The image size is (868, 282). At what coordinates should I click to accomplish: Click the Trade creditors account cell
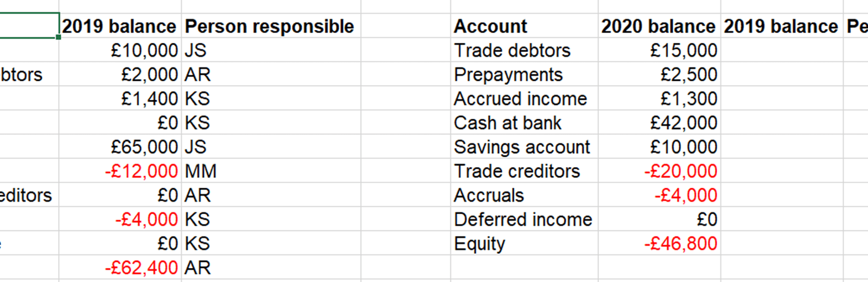coord(517,171)
